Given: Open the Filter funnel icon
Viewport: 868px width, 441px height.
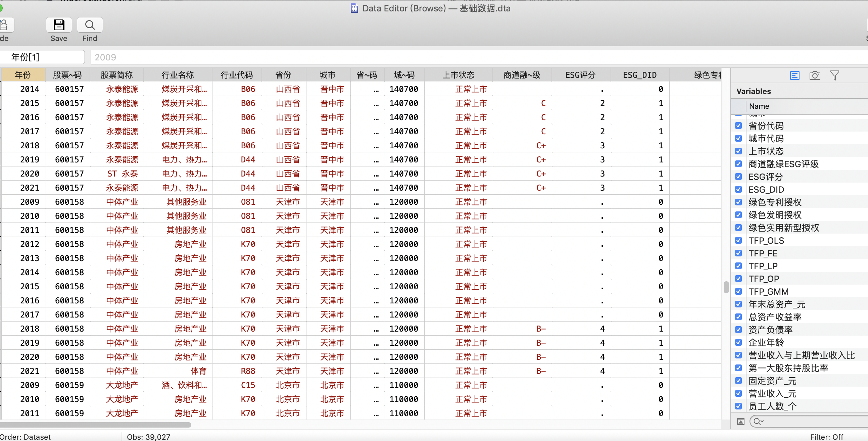Looking at the screenshot, I should 834,76.
